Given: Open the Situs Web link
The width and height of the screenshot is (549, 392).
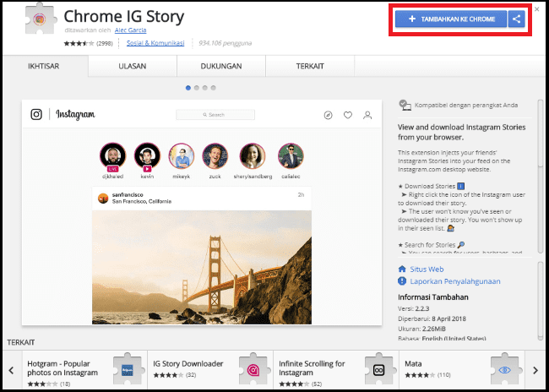Looking at the screenshot, I should 427,269.
